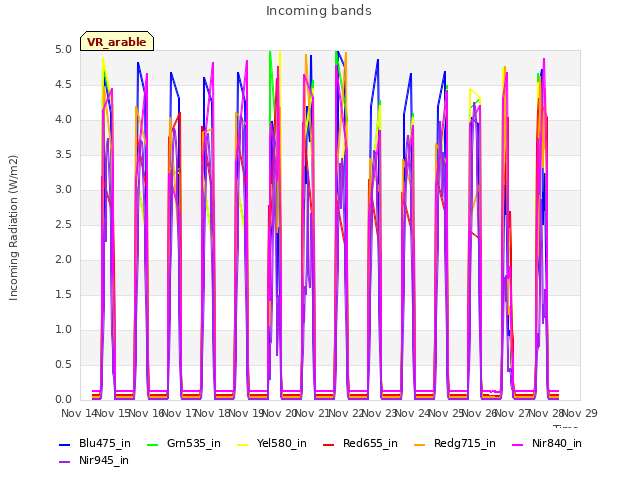
Task: Click the 1.0 y-axis tick label
Action: pyautogui.click(x=63, y=330)
